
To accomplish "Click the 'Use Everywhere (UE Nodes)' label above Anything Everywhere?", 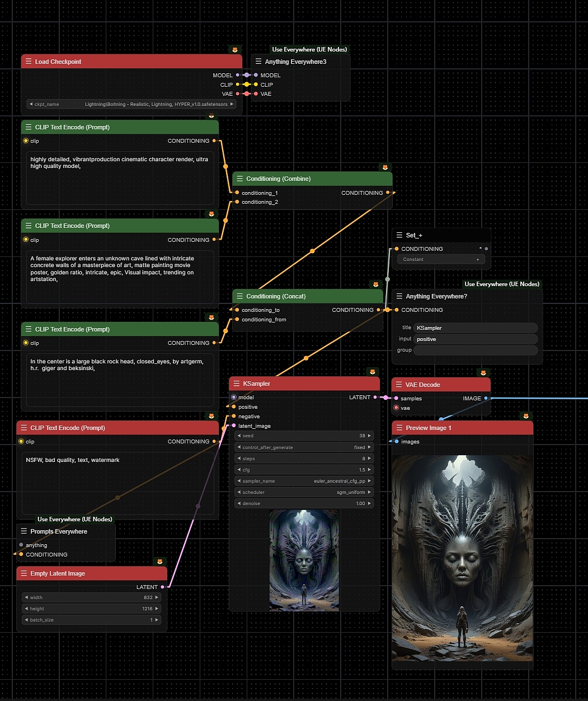I will tap(502, 284).
